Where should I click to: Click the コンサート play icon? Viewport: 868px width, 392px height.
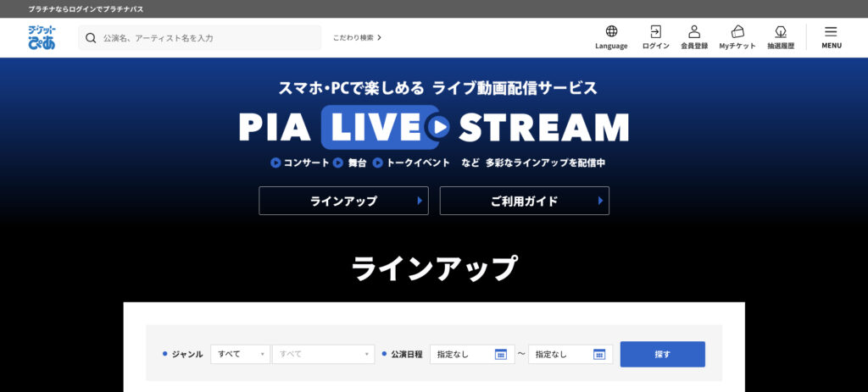[x=275, y=163]
